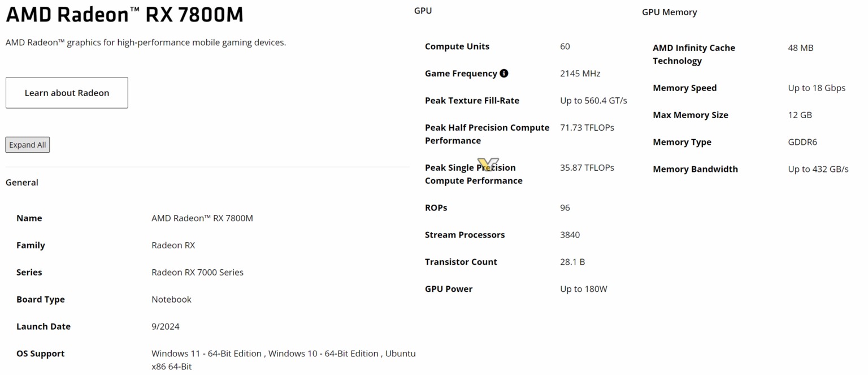Collapse the GPU Memory section header
This screenshot has width=868, height=375.
670,12
